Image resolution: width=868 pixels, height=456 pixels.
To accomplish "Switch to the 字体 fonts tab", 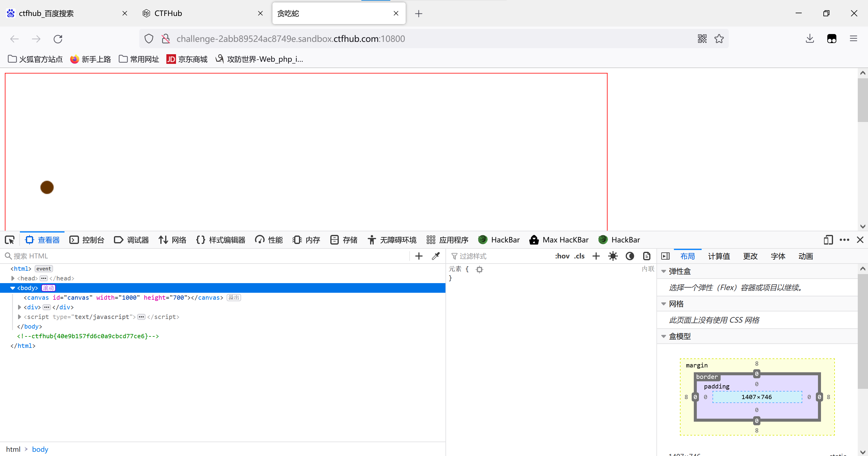I will coord(778,256).
